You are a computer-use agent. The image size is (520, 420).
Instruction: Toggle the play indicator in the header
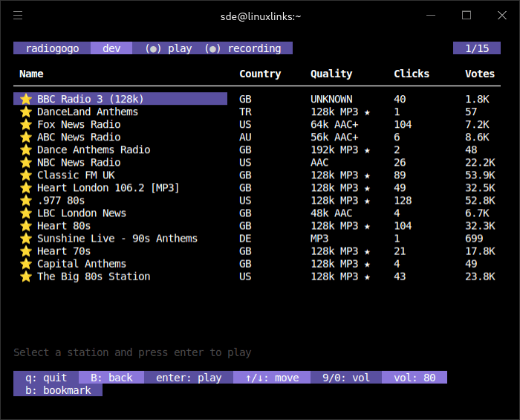click(169, 48)
